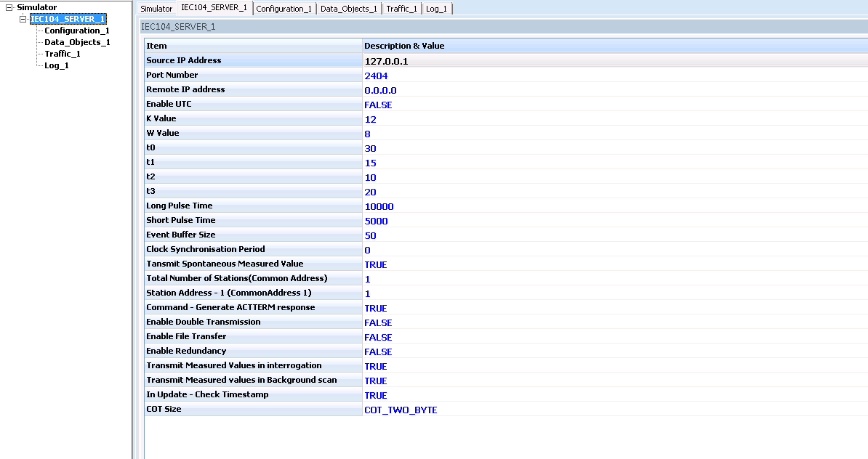Switch to the IEC104_SERVER_1 tab
Image resolution: width=868 pixels, height=459 pixels.
[x=214, y=8]
